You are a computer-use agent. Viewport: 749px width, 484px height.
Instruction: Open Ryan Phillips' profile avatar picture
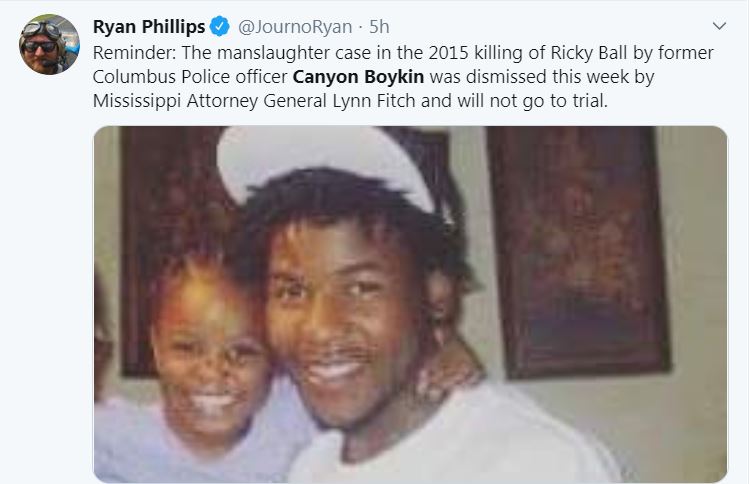[49, 44]
